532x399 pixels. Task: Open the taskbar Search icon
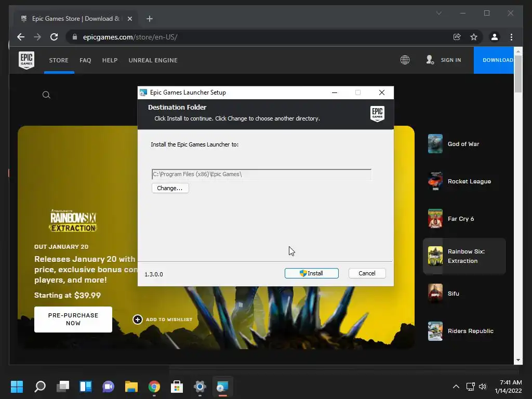(x=40, y=387)
